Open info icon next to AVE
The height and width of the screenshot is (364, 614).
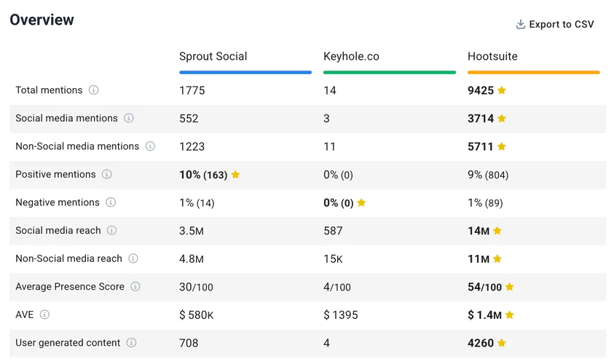pos(44,314)
